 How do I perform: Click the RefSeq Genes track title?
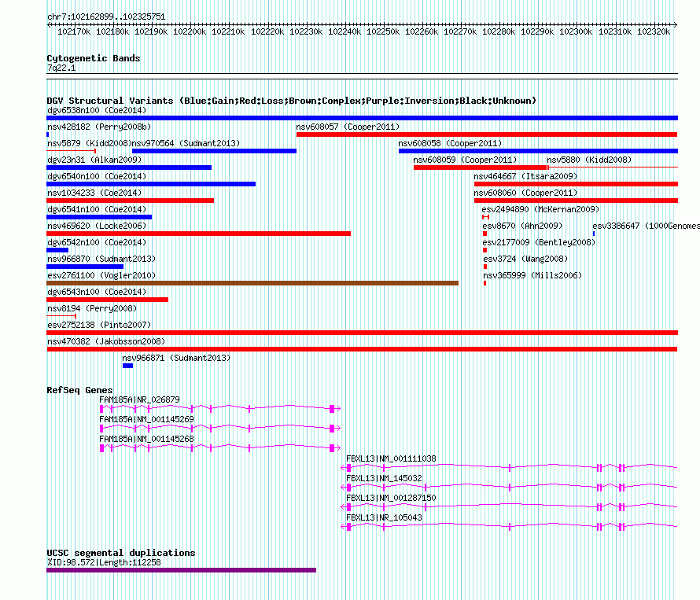point(79,390)
